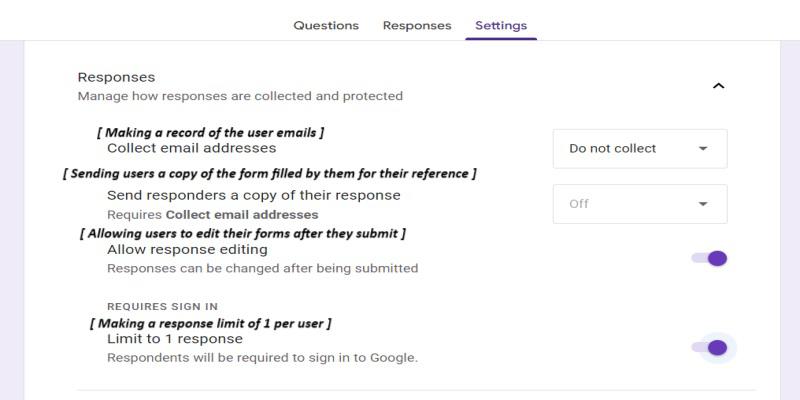
Task: Click the "required to sign in to Google" note
Action: [262, 357]
